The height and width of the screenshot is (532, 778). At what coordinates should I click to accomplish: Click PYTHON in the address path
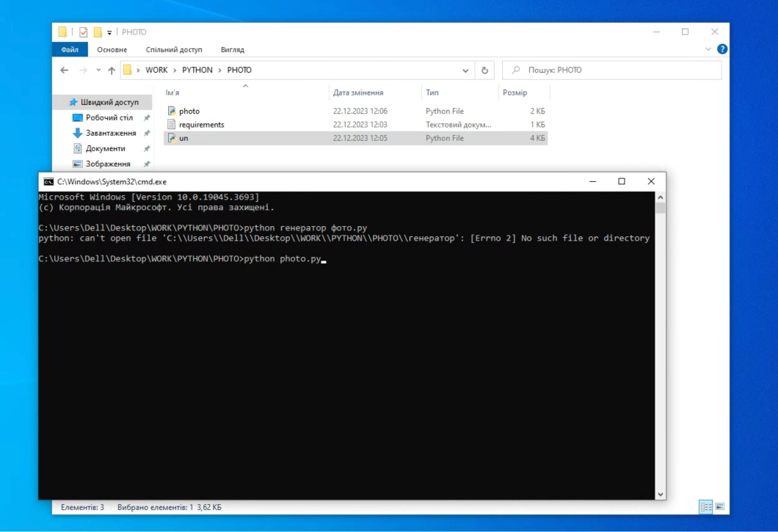coord(197,70)
